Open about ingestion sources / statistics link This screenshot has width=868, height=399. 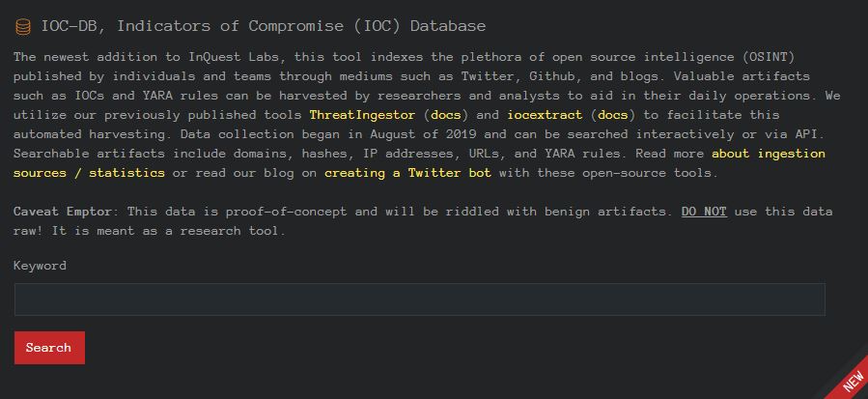click(x=419, y=163)
